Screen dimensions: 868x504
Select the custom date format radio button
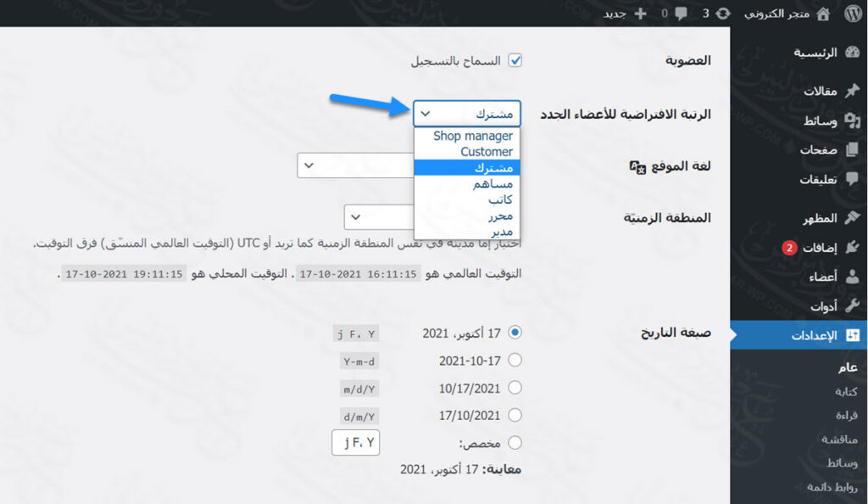[515, 443]
